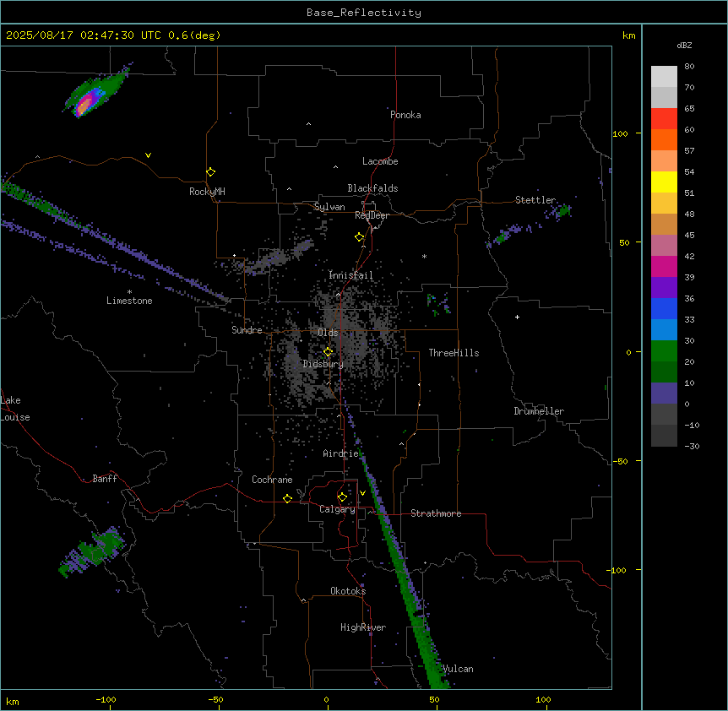Select the Okotoks label
Image resolution: width=728 pixels, height=711 pixels.
pos(348,591)
